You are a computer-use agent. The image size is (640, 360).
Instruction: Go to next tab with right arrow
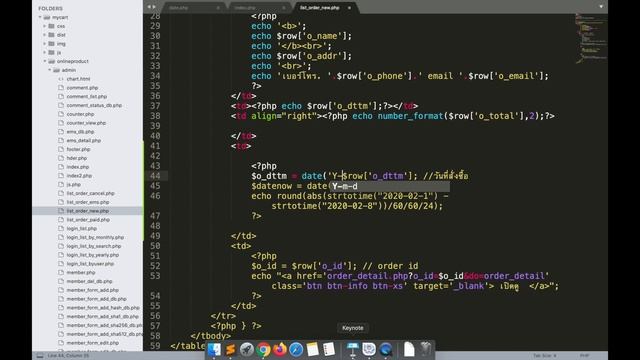click(154, 7)
